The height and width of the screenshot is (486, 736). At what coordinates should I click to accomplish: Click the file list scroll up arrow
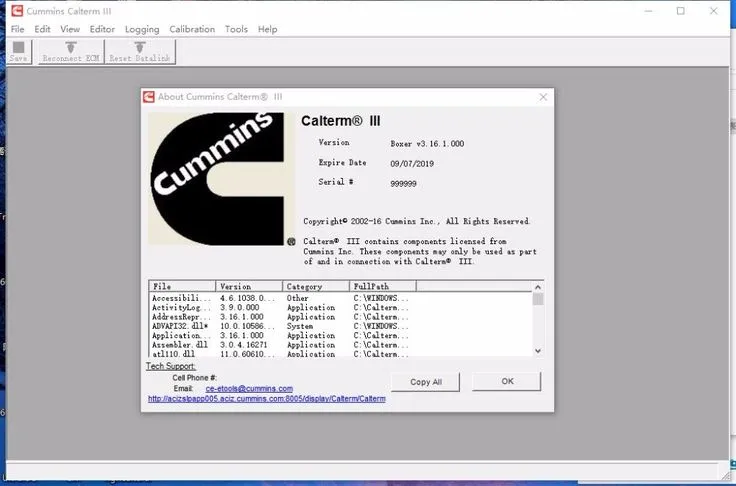tap(538, 287)
